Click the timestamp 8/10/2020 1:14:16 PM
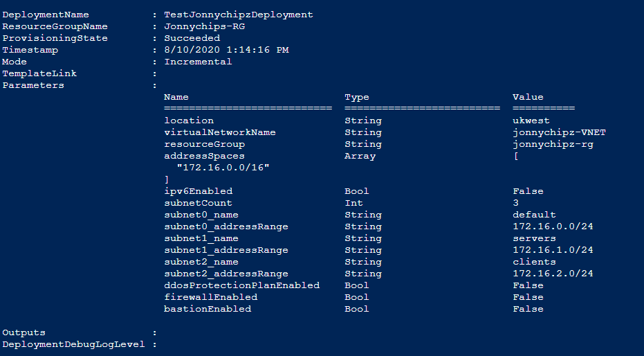The height and width of the screenshot is (356, 644). [x=226, y=50]
